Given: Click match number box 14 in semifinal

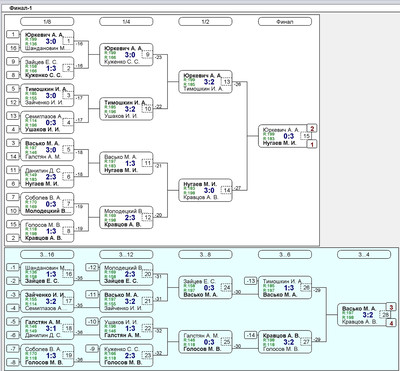Looking at the screenshot, I should coord(227,190).
